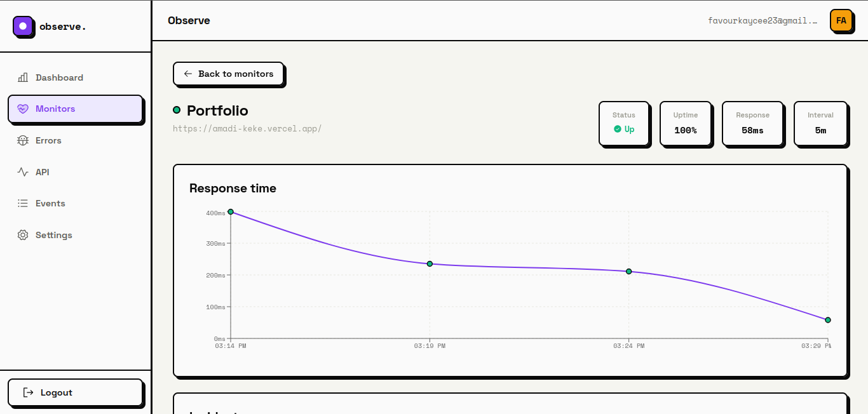Select the 03:29 PM data point
Viewport: 868px width, 414px height.
(x=828, y=320)
